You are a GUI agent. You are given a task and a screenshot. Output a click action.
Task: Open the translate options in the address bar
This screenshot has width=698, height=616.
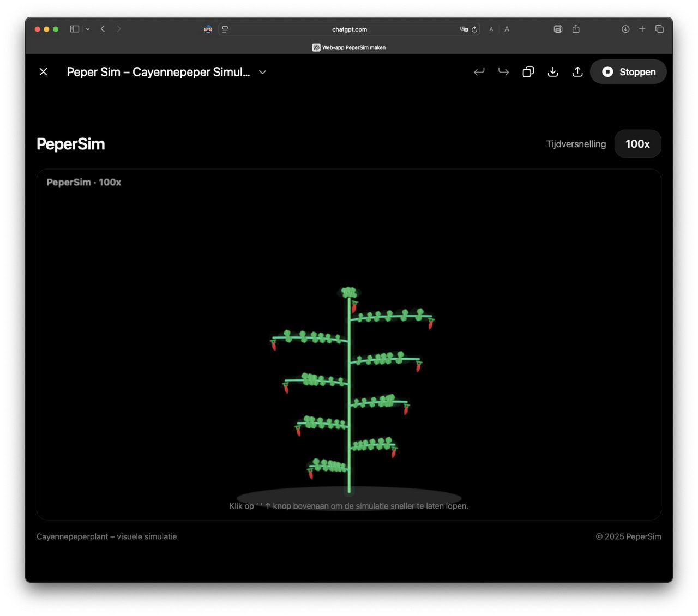[x=464, y=29]
